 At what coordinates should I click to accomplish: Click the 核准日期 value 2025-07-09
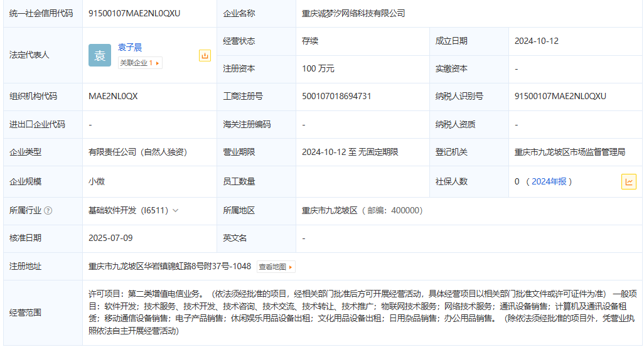tap(110, 238)
